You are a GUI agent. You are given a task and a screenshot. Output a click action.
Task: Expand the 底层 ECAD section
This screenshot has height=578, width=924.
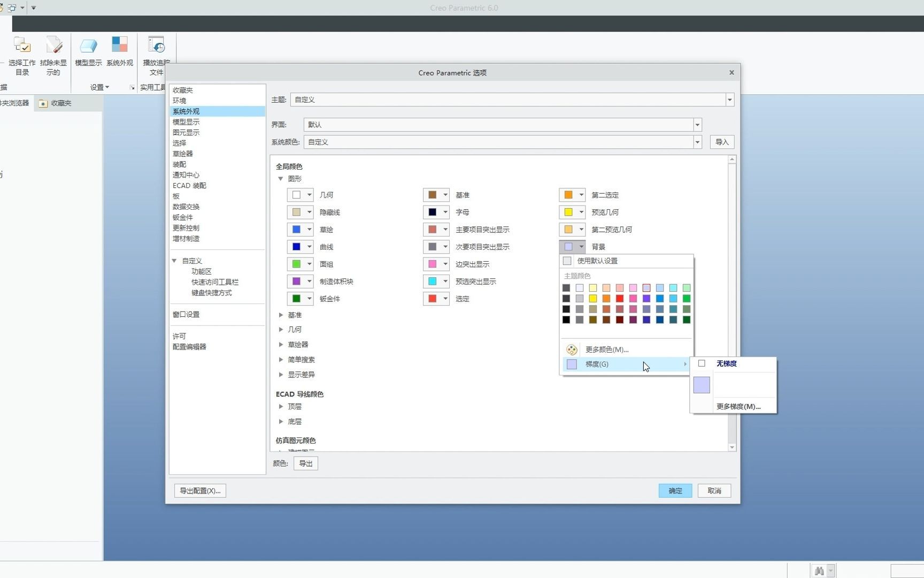click(x=281, y=422)
